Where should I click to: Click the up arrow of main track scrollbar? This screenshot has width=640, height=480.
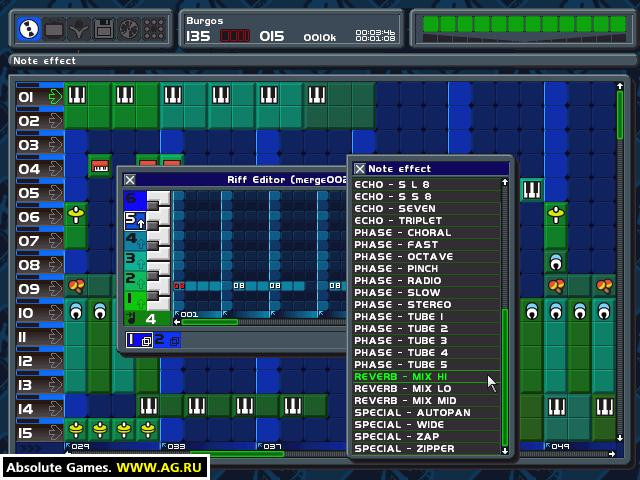(x=620, y=86)
